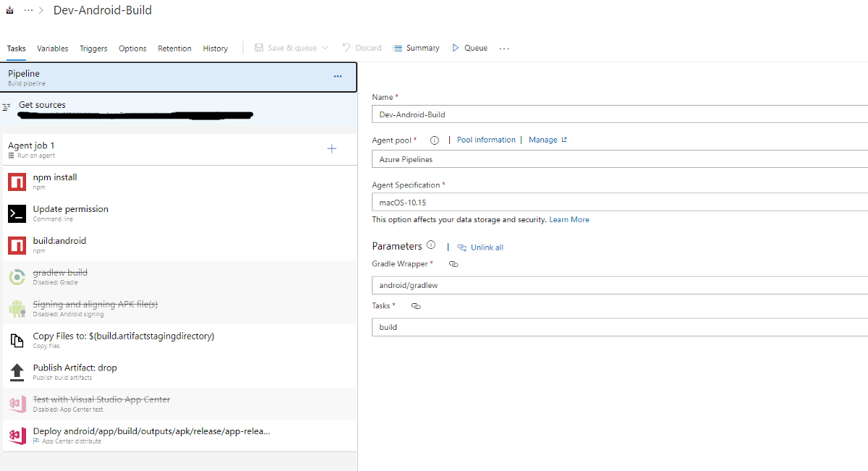This screenshot has height=471, width=868.
Task: Click the Publish Artifact upload icon
Action: pos(17,373)
